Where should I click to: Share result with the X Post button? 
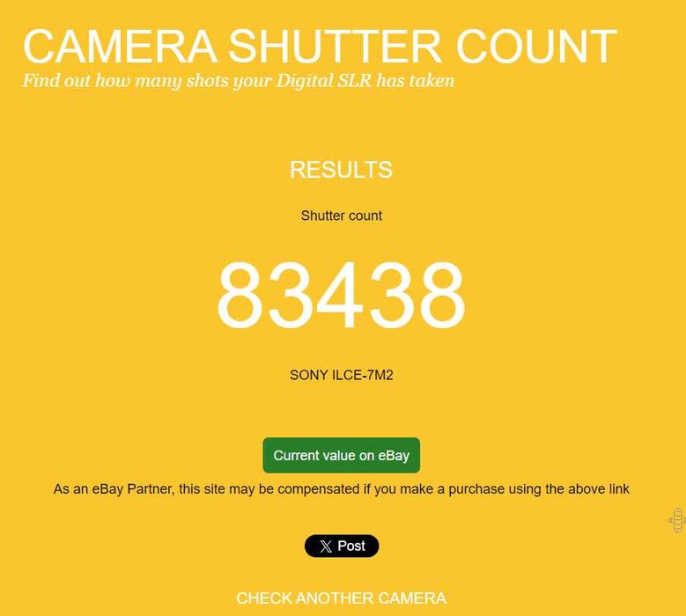click(x=342, y=546)
